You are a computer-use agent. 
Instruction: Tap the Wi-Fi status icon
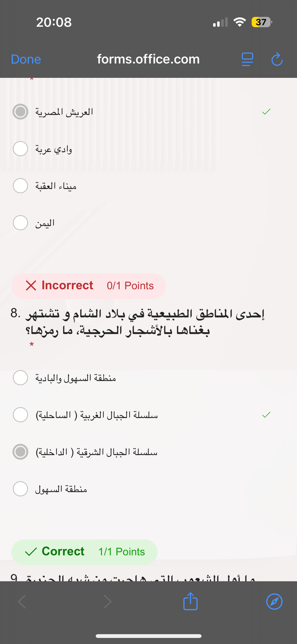tap(240, 22)
